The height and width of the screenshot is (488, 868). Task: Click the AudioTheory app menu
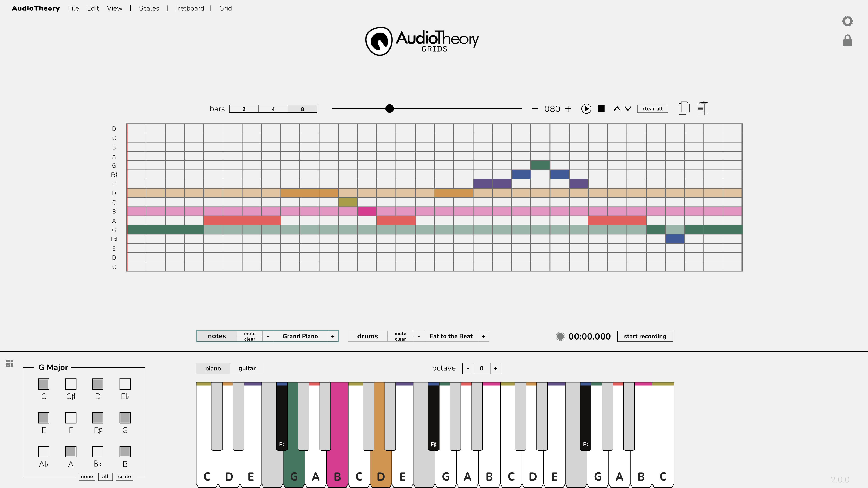[36, 8]
